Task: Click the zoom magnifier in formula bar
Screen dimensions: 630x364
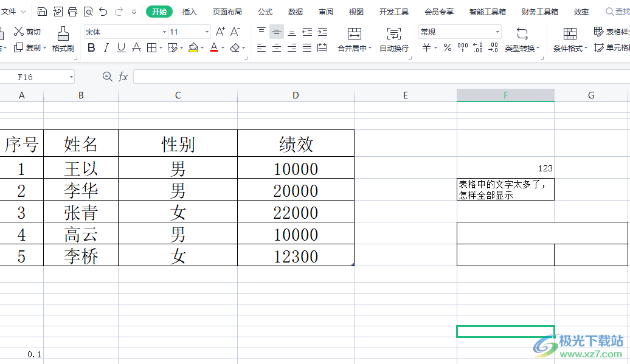Action: pos(107,76)
